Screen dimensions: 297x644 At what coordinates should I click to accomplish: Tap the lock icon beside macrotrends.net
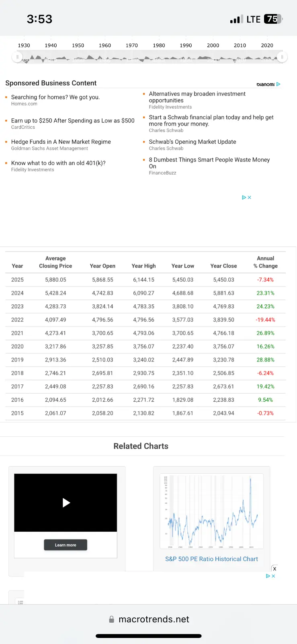(112, 619)
